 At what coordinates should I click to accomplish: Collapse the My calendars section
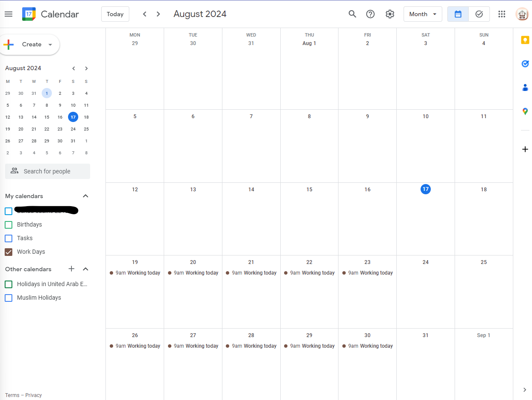click(85, 196)
